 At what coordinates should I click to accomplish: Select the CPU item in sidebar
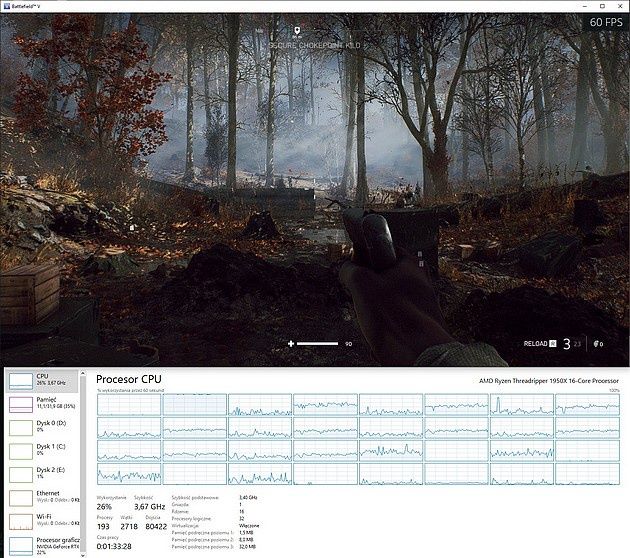[x=42, y=381]
